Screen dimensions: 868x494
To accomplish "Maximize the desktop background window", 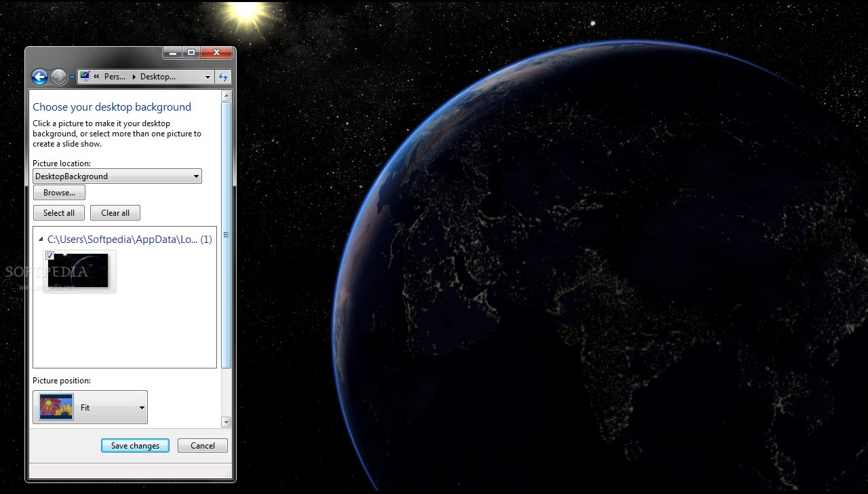I will coord(191,52).
